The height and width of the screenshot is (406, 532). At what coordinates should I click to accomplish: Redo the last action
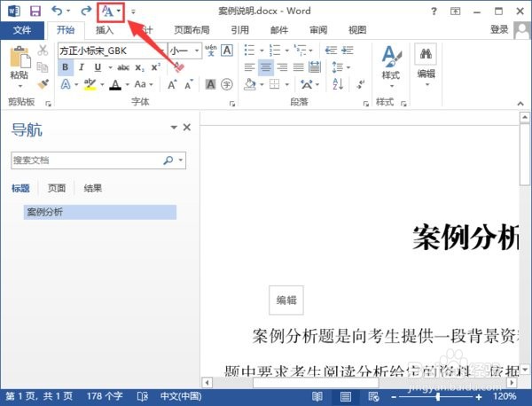pos(86,11)
